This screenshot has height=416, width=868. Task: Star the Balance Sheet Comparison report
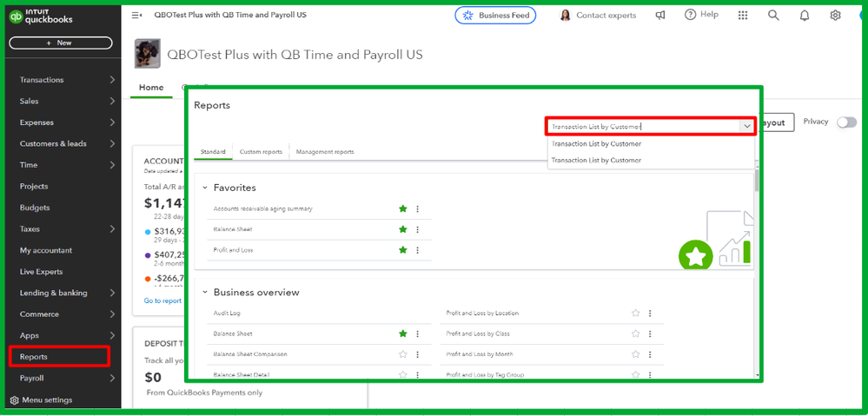pyautogui.click(x=403, y=354)
